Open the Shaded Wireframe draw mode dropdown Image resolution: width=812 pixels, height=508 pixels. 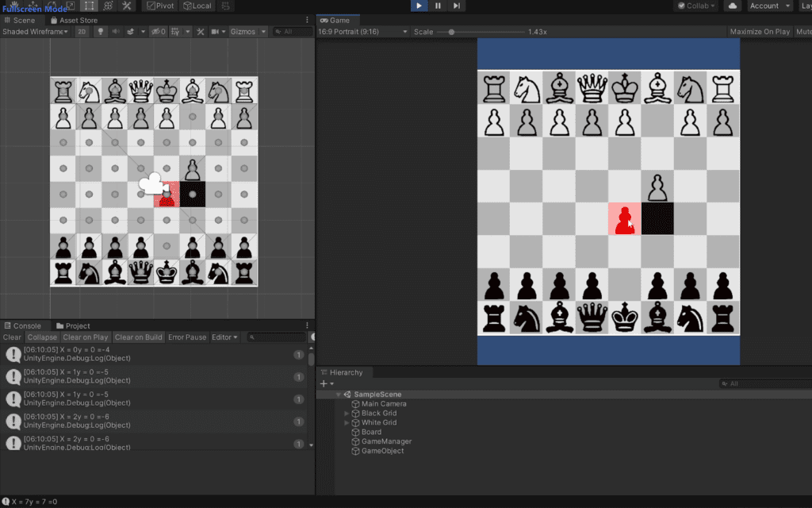[x=35, y=32]
